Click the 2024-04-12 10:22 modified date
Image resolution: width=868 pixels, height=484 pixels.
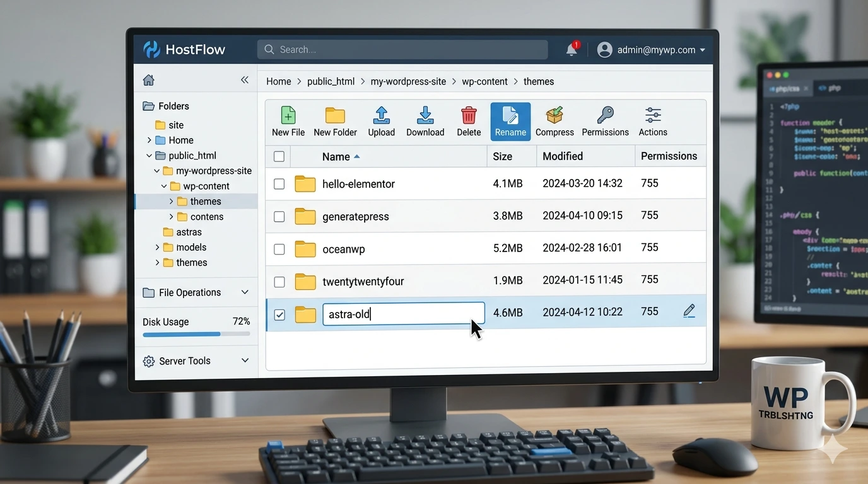point(582,311)
